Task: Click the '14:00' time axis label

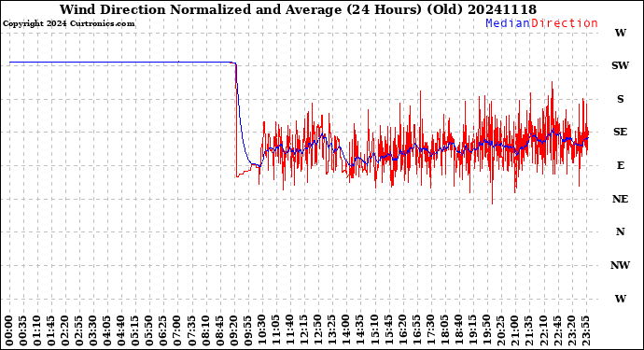Action: click(x=346, y=330)
